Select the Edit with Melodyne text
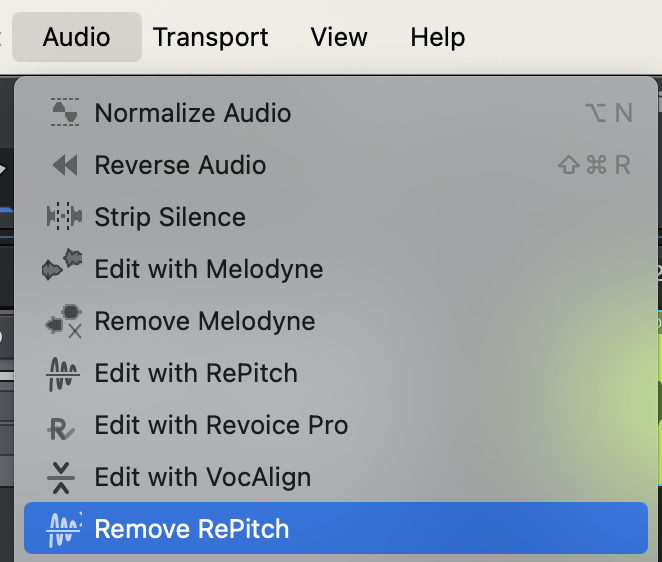 (x=209, y=269)
